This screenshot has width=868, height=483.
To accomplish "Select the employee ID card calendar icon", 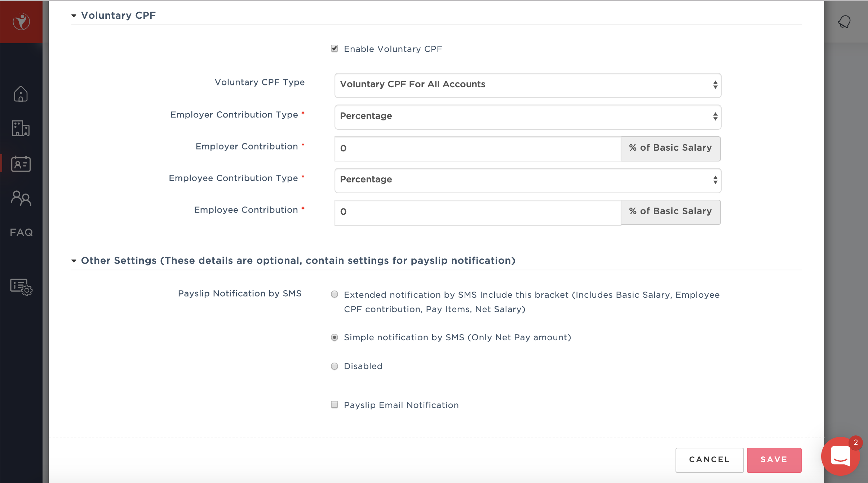I will pos(21,164).
